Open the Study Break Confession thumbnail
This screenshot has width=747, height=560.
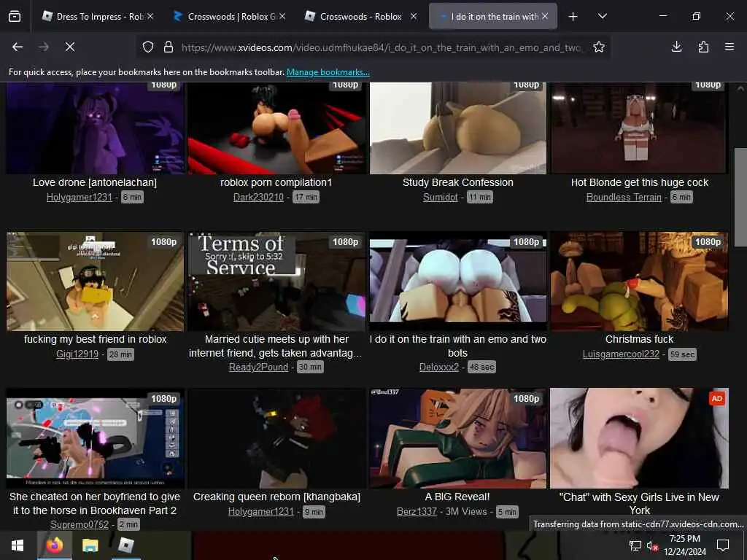click(x=458, y=128)
